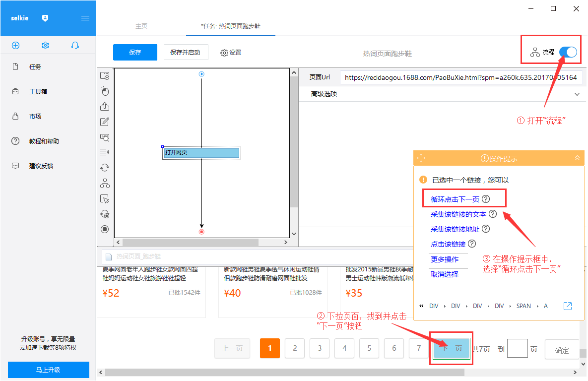
Task: Go to page 3 in pagination
Action: (x=320, y=348)
